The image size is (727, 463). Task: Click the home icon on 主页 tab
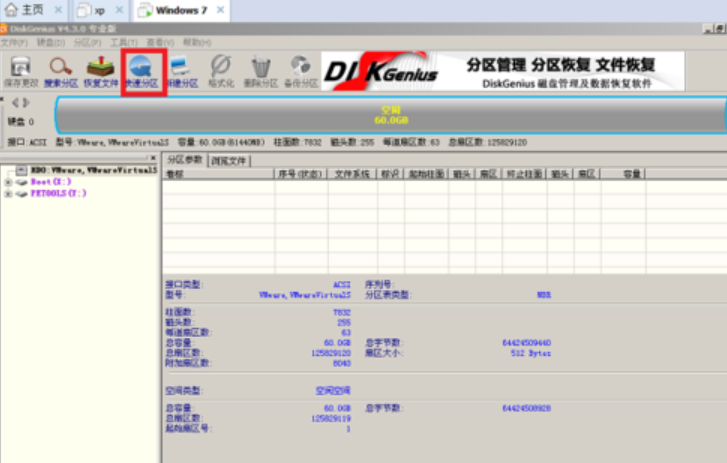coord(11,9)
